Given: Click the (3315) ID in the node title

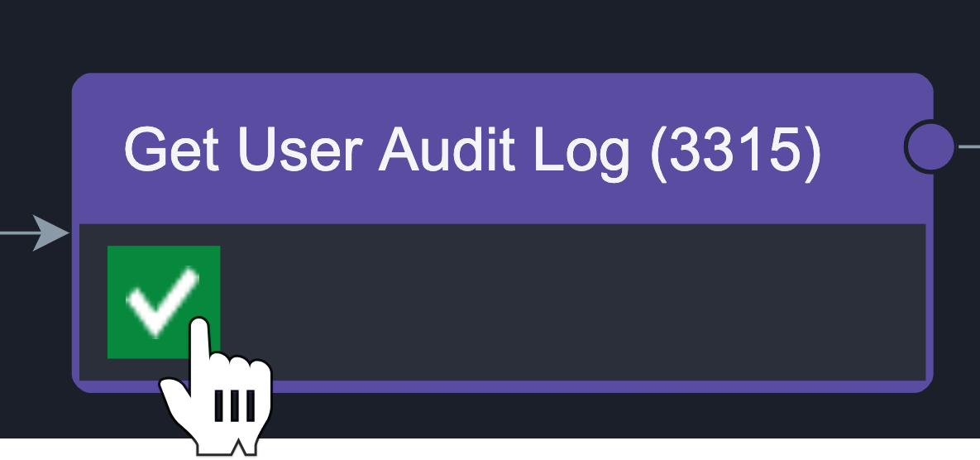Looking at the screenshot, I should point(736,151).
